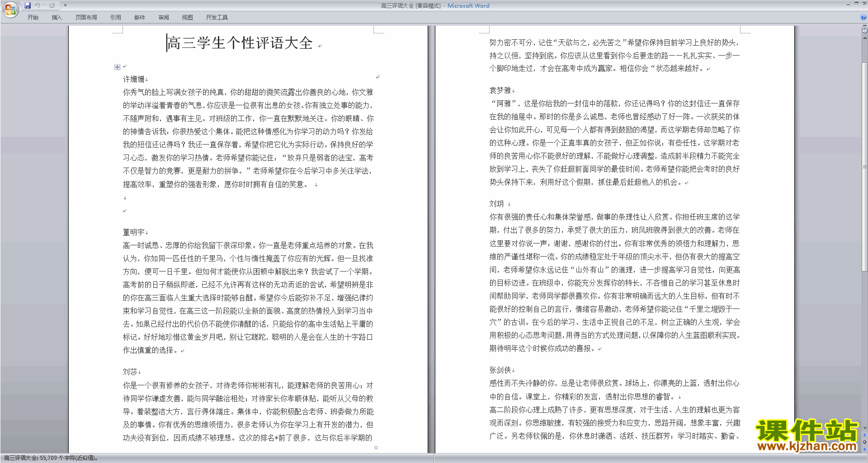Click the line starting 你秀气的脸上写满女孩子的纯真

(x=248, y=92)
